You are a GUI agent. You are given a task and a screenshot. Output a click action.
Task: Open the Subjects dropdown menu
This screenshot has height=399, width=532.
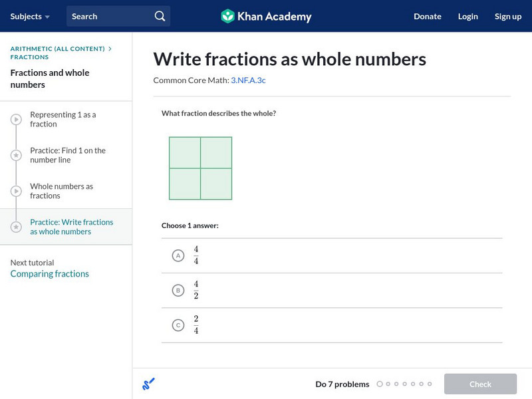tap(30, 16)
